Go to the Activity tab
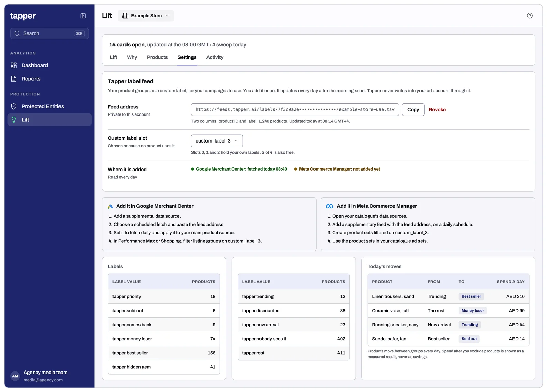The image size is (547, 392). [215, 57]
